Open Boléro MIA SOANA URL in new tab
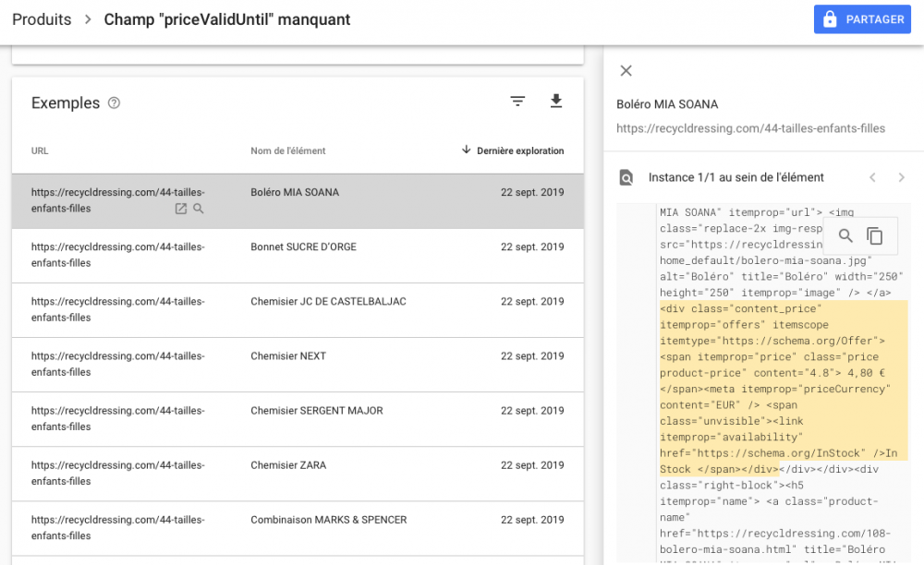Viewport: 924px width, 565px height. (181, 209)
